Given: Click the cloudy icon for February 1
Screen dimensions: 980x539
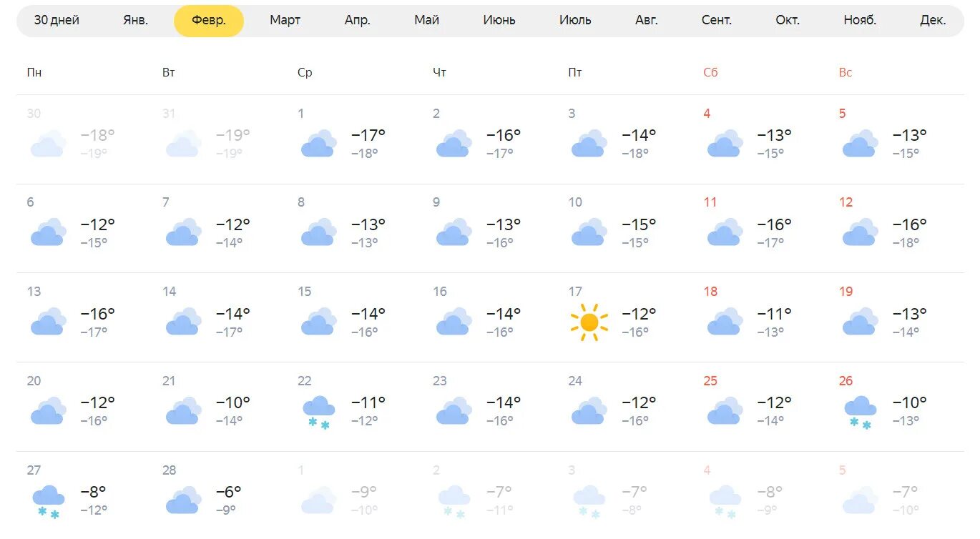Looking at the screenshot, I should (x=319, y=143).
